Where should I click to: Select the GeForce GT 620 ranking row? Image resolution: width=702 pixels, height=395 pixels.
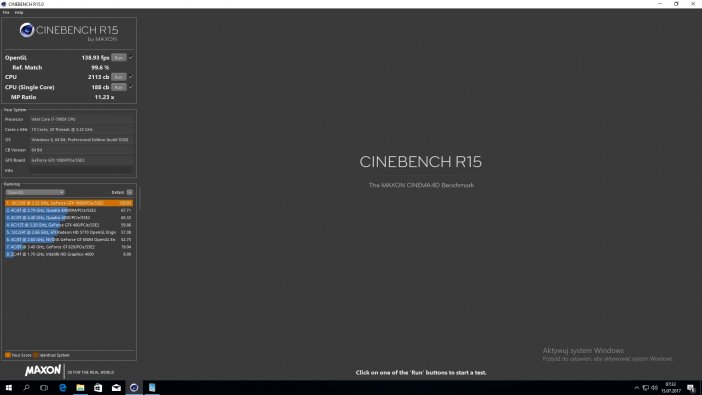69,247
